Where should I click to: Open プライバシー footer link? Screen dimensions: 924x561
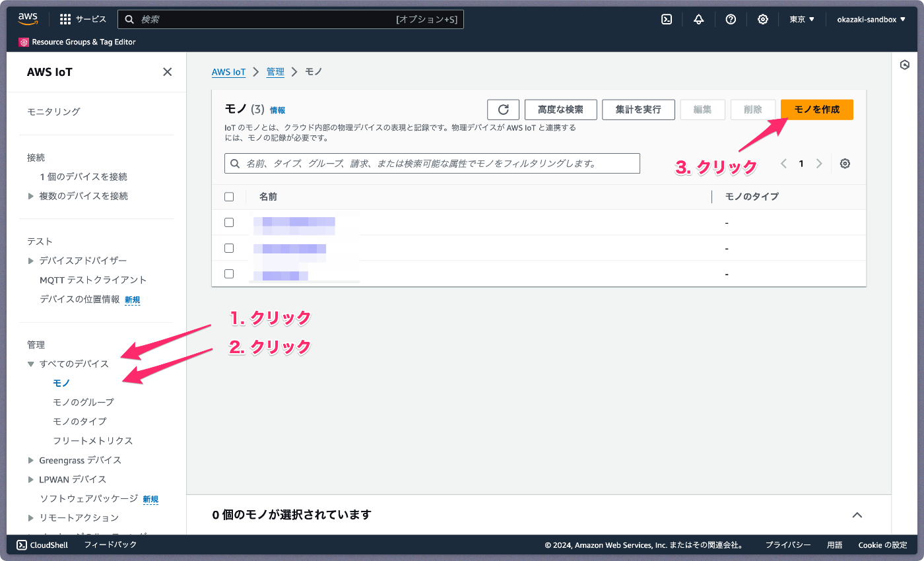coord(788,545)
